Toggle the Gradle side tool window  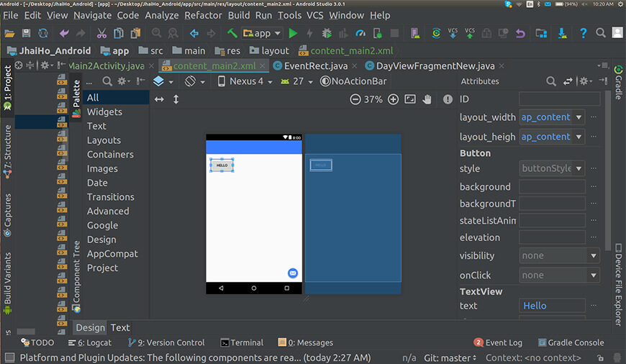point(618,83)
